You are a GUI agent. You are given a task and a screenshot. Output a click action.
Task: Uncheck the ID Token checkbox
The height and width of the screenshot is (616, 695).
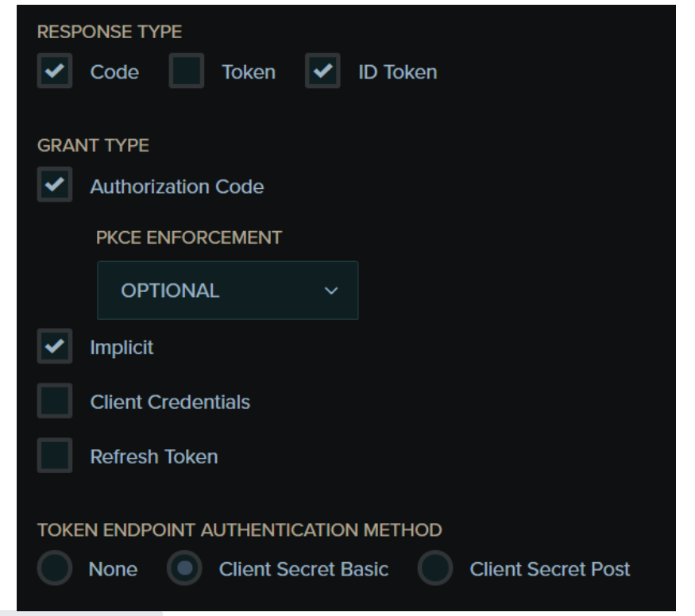[x=322, y=72]
